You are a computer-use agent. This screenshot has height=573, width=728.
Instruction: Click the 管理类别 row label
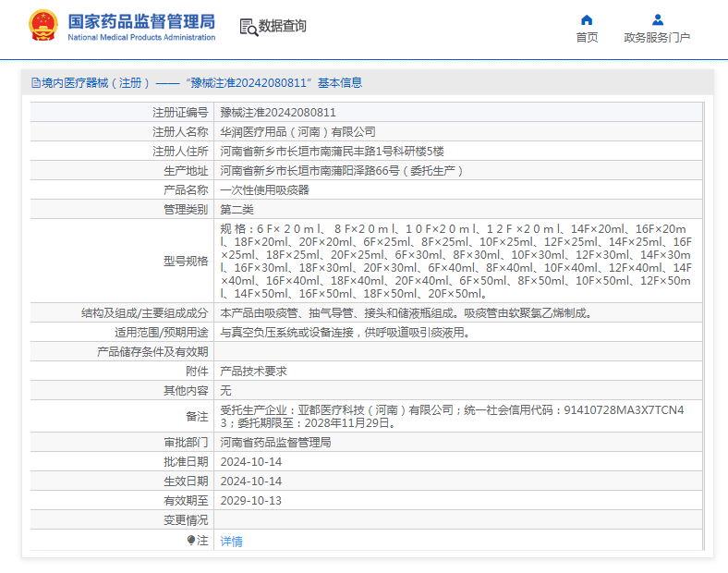coord(186,210)
